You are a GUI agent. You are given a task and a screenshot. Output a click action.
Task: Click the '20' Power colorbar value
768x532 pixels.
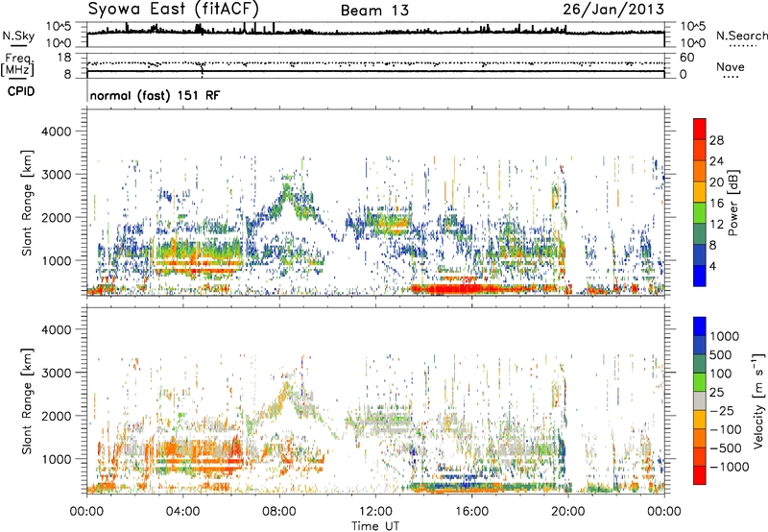tap(716, 182)
